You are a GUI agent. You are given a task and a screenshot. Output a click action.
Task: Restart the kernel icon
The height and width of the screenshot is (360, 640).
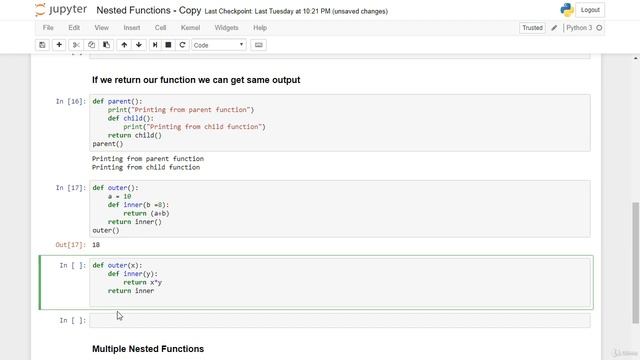click(x=182, y=45)
